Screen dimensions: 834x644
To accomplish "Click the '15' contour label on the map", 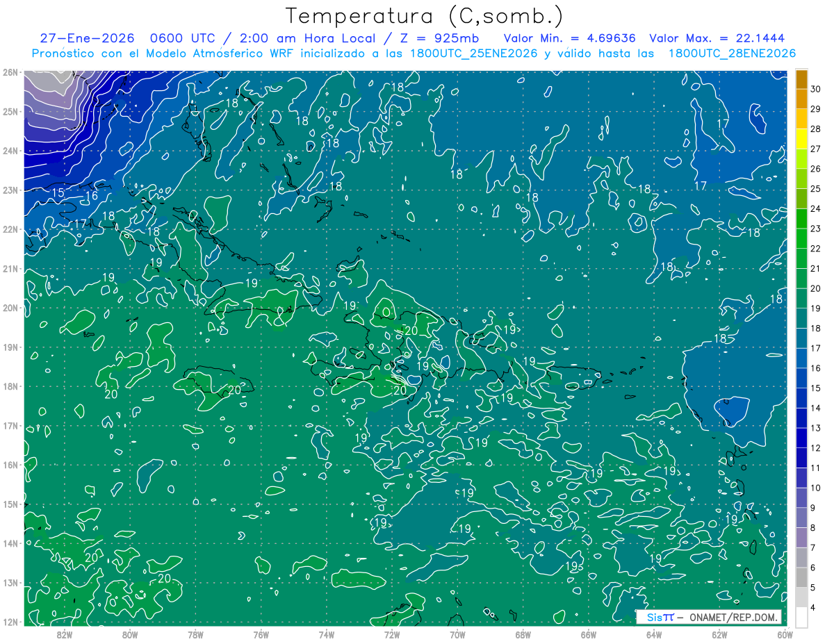I will tap(58, 192).
